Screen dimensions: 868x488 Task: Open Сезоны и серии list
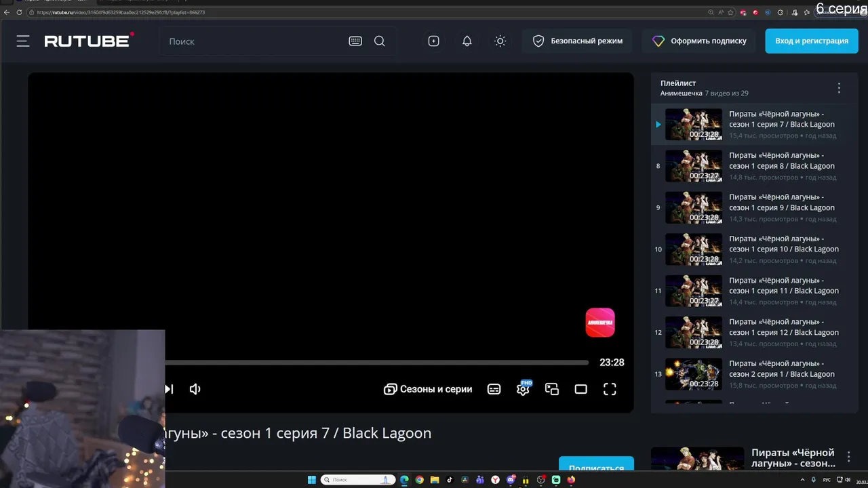pos(428,389)
